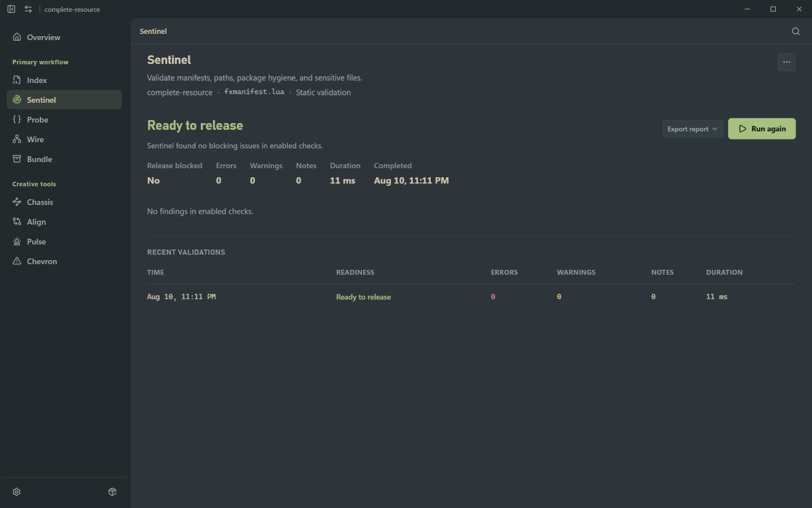This screenshot has width=812, height=508.
Task: Select Sentinel in the sidebar
Action: click(64, 100)
